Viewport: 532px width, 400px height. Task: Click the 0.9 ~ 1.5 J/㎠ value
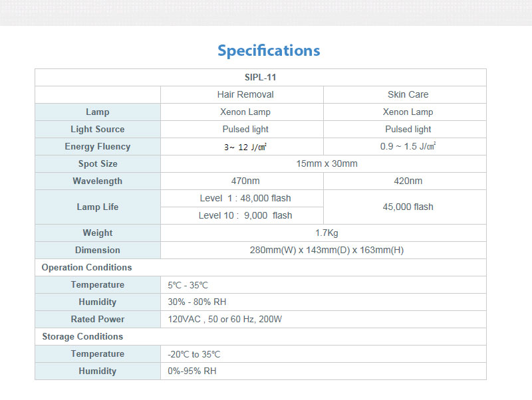tap(408, 146)
